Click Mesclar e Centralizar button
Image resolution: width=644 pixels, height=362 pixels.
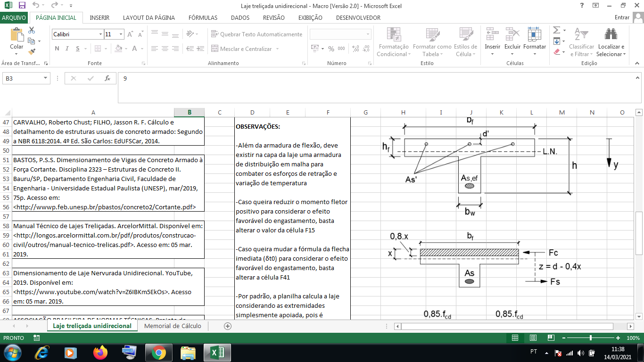(x=242, y=49)
